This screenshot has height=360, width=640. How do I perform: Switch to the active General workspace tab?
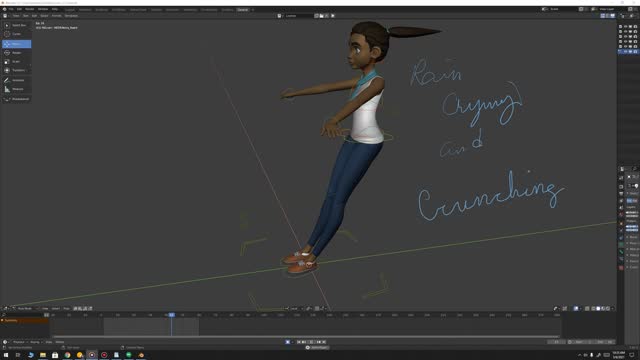[x=242, y=9]
